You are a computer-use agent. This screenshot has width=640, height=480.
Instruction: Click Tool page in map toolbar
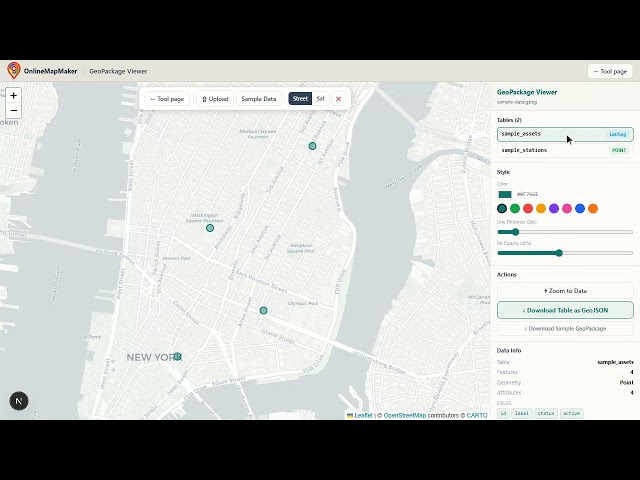click(167, 99)
